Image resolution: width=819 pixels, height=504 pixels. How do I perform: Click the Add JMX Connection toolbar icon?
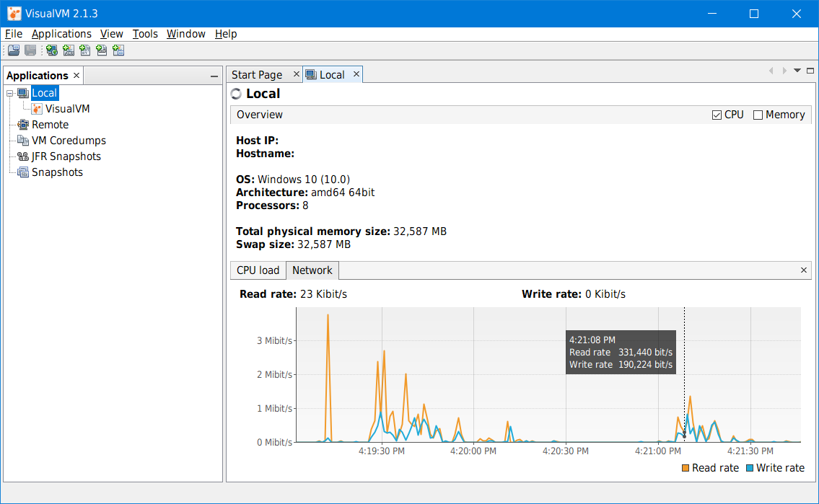[x=69, y=50]
